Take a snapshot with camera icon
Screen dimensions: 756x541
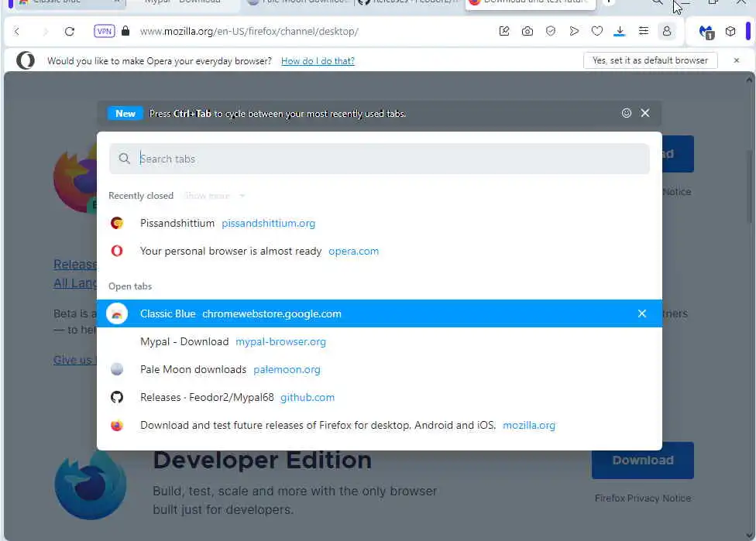pos(527,31)
